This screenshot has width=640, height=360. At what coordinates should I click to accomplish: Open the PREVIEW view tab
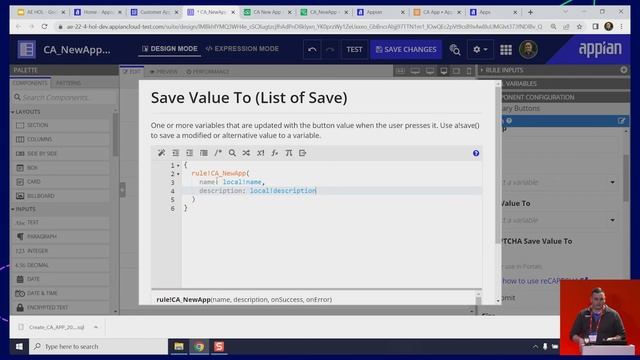[163, 72]
